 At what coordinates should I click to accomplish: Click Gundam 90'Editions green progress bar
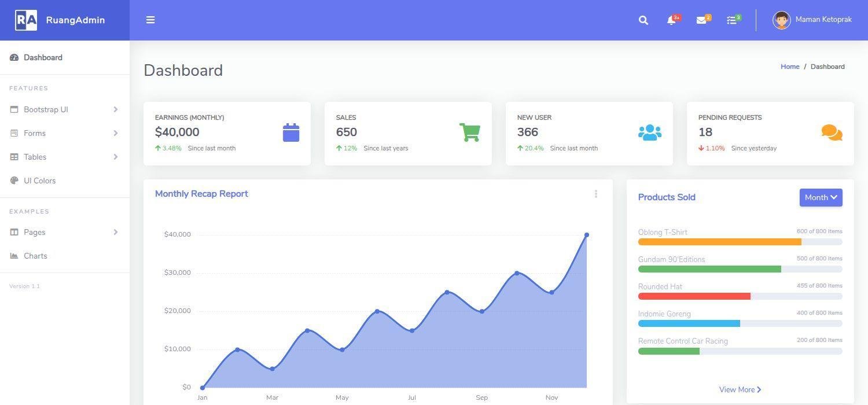[x=709, y=269]
